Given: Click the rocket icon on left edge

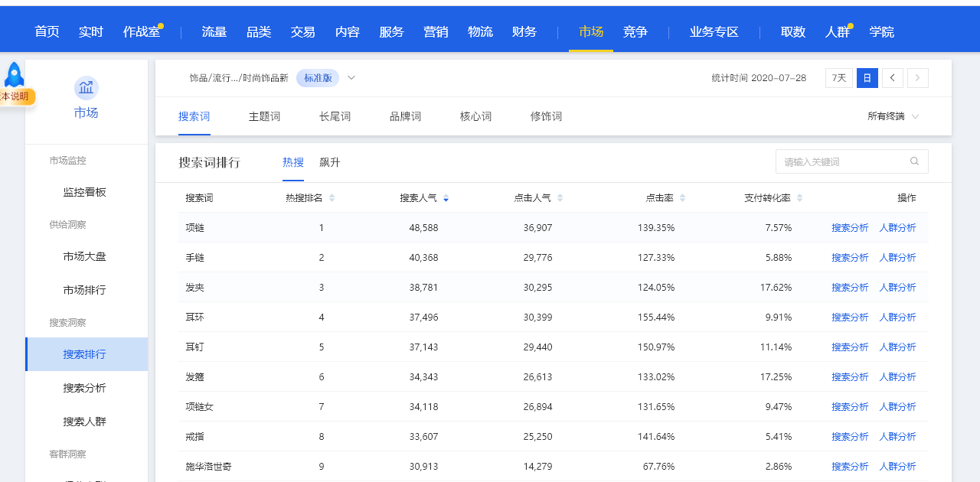Looking at the screenshot, I should coord(14,75).
